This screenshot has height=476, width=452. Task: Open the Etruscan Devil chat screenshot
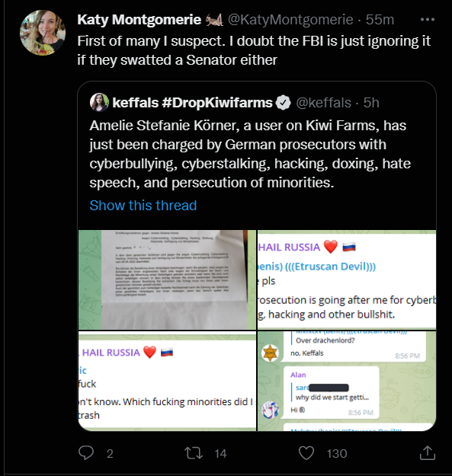coord(347,280)
